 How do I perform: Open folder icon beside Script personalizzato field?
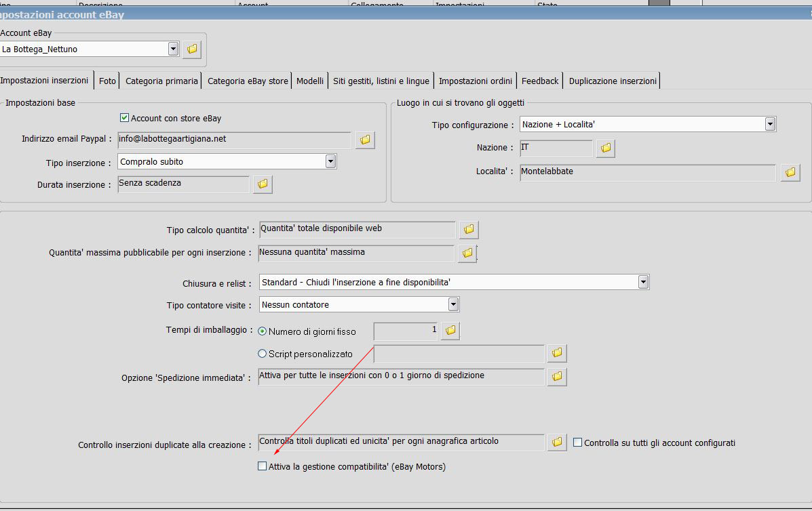point(557,352)
